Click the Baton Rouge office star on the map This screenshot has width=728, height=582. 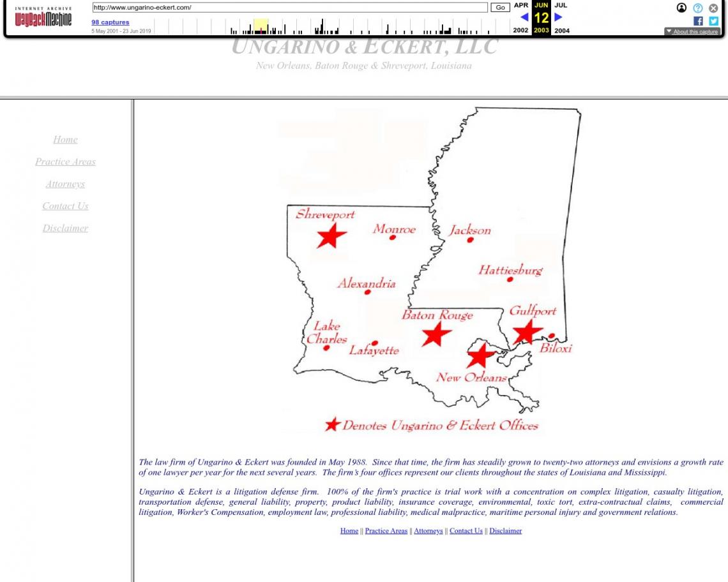coord(436,334)
